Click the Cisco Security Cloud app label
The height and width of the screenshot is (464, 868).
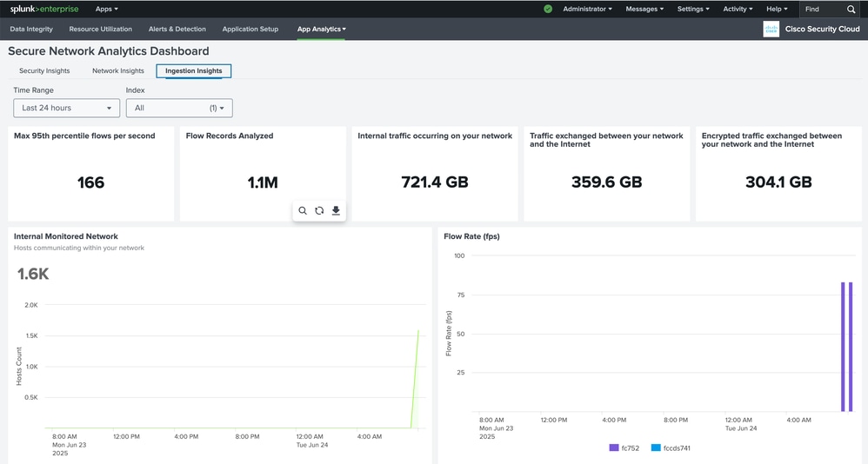[x=822, y=29]
